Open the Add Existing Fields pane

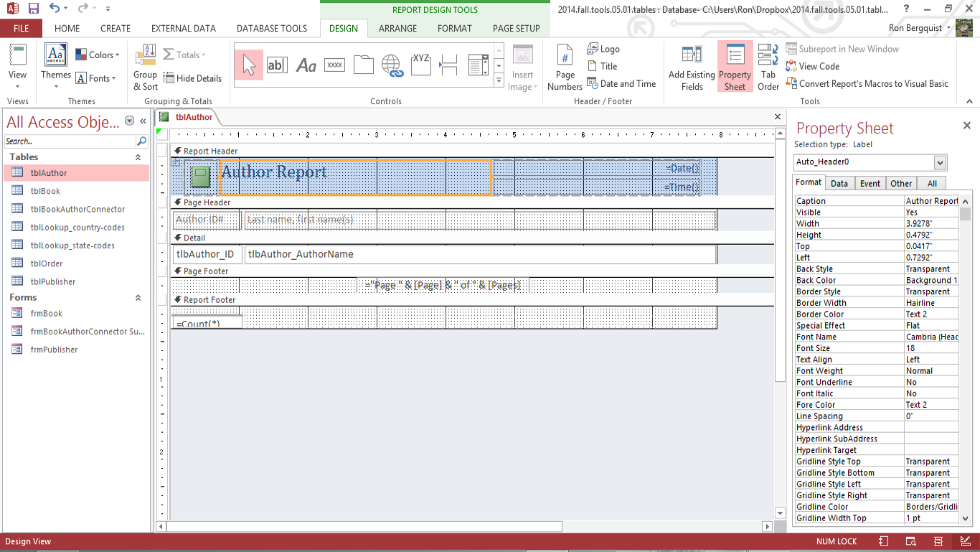[x=692, y=70]
